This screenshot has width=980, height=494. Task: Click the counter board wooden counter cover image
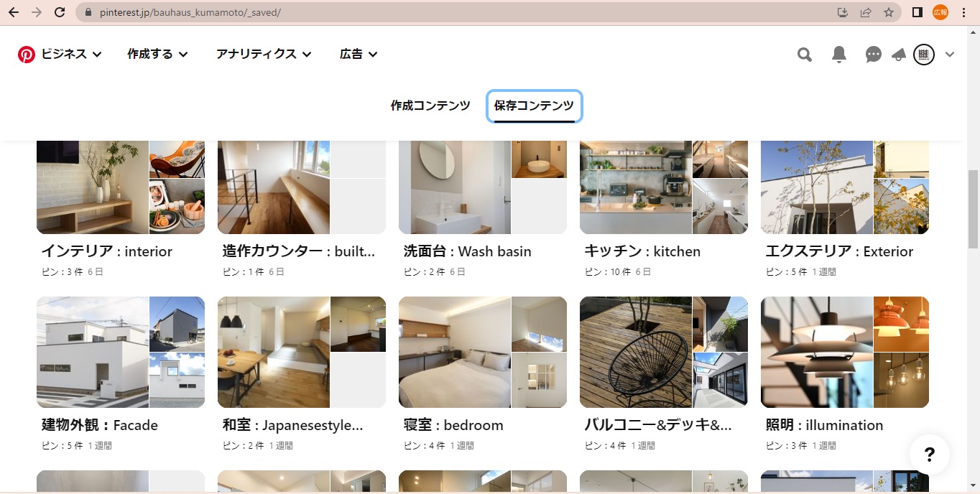[274, 187]
